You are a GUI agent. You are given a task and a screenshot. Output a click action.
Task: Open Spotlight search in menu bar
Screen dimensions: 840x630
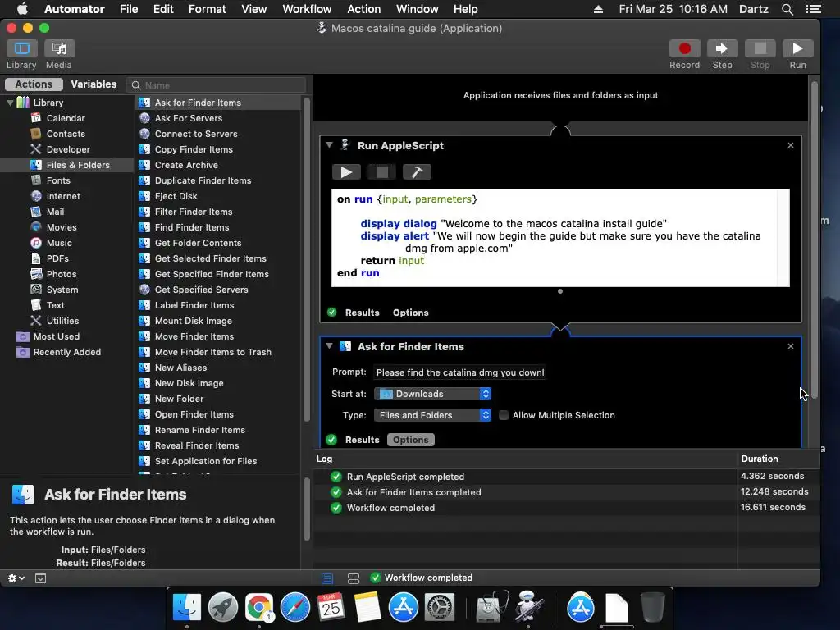pyautogui.click(x=787, y=9)
